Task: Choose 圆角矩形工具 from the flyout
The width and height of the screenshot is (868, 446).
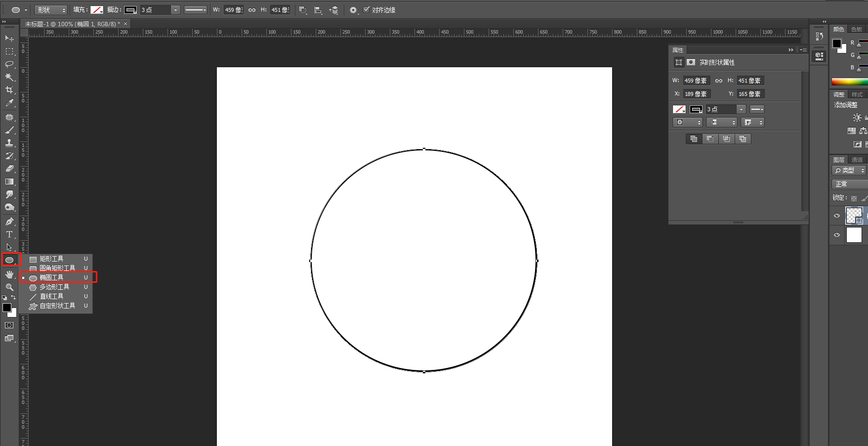Action: [56, 268]
